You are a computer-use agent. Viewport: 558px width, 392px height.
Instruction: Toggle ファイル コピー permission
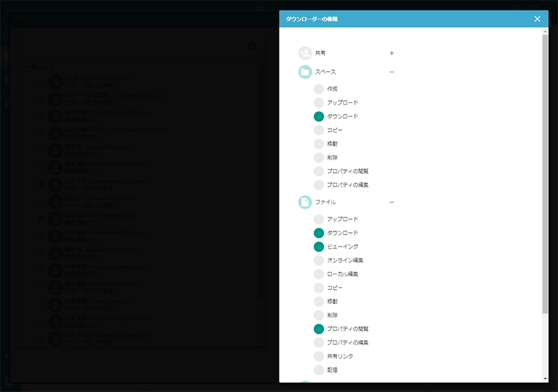point(319,287)
